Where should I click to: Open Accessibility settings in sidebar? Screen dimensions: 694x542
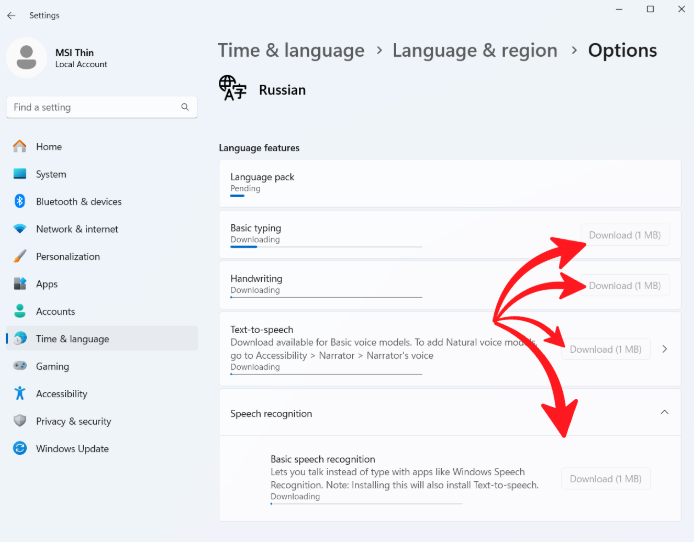61,394
